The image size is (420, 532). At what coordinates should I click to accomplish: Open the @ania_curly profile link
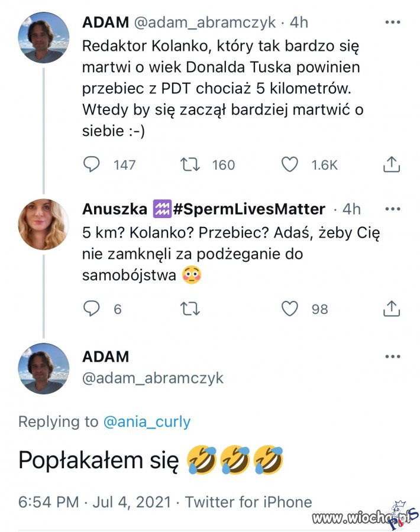(147, 421)
